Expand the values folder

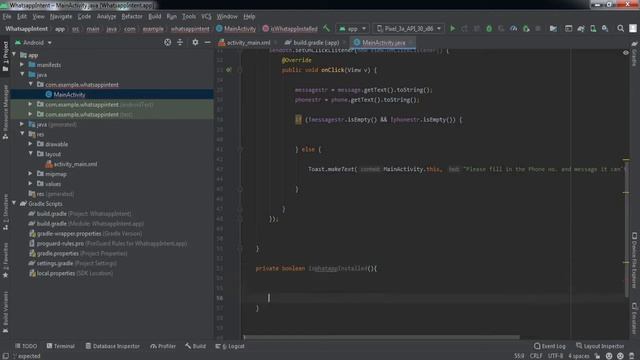pos(31,183)
